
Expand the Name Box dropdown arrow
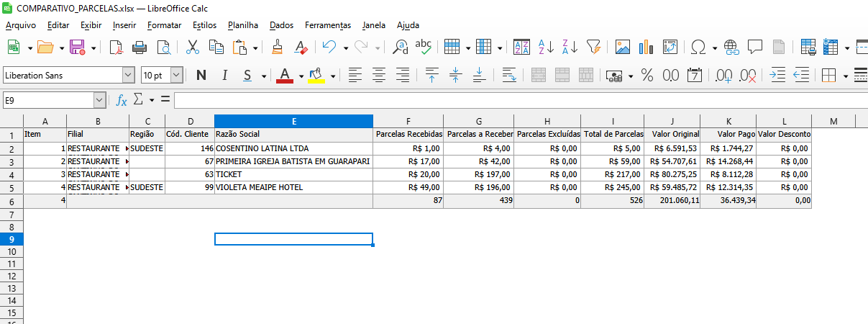(99, 100)
